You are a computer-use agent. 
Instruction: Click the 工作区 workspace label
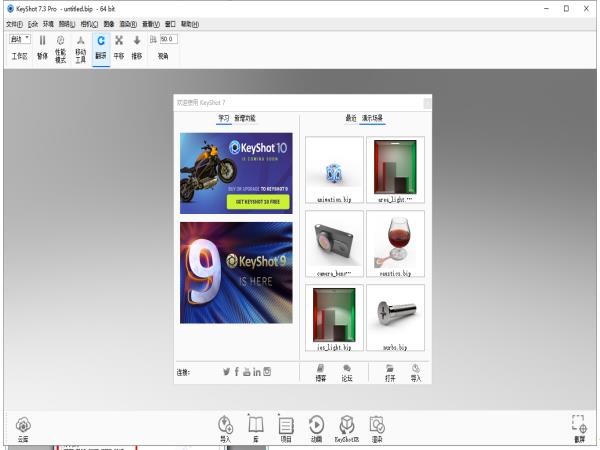point(20,56)
